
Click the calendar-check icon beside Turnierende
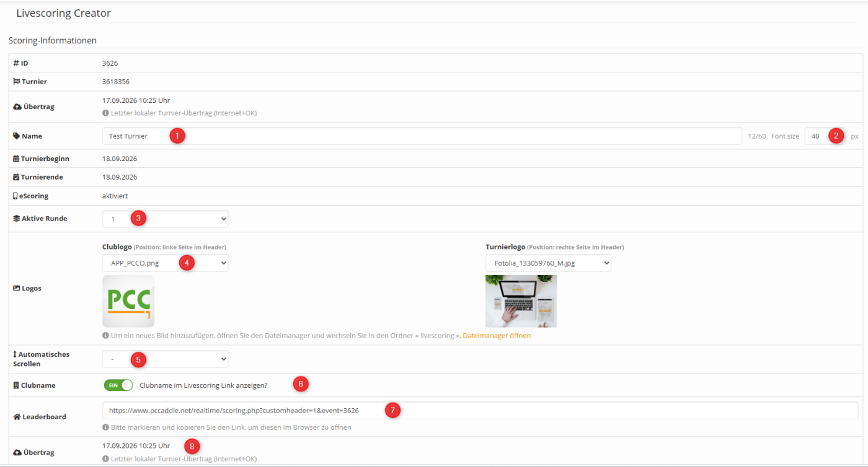click(x=16, y=177)
